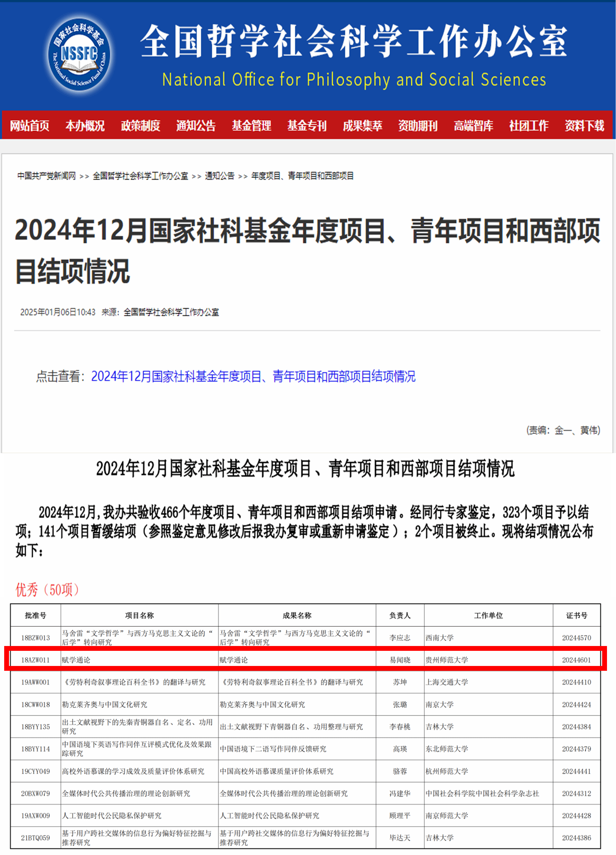Go to 本办概况 in navigation bar

(85, 126)
